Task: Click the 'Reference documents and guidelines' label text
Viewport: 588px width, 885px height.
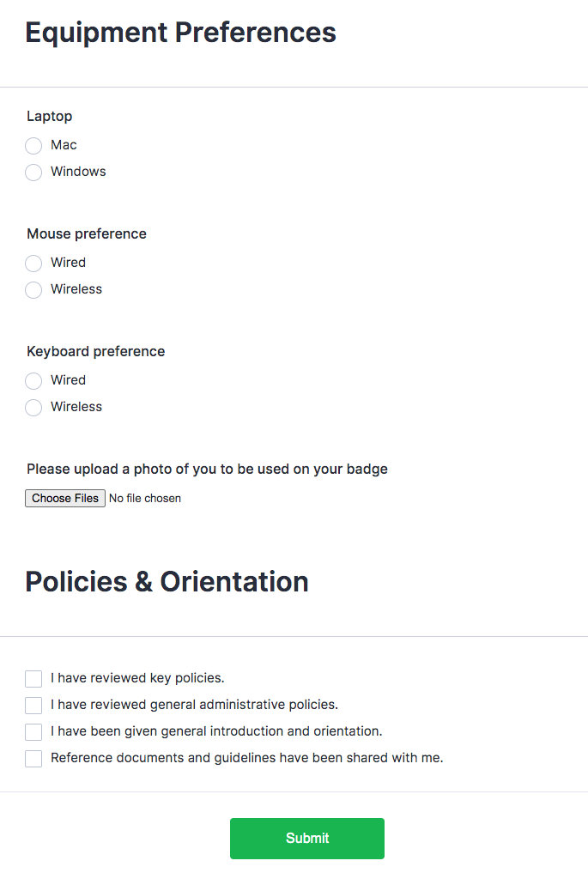Action: [246, 758]
